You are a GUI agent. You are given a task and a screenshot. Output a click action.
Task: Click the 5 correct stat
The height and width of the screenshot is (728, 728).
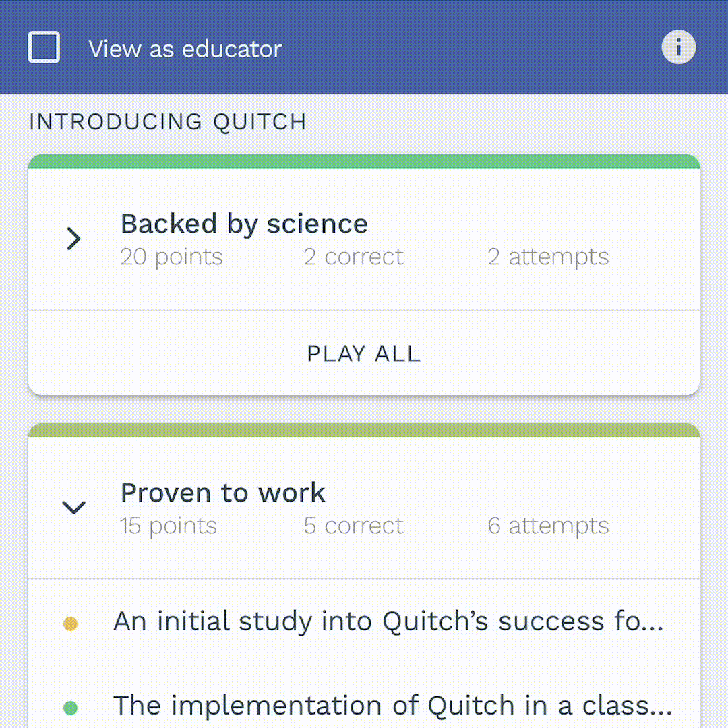pyautogui.click(x=354, y=526)
